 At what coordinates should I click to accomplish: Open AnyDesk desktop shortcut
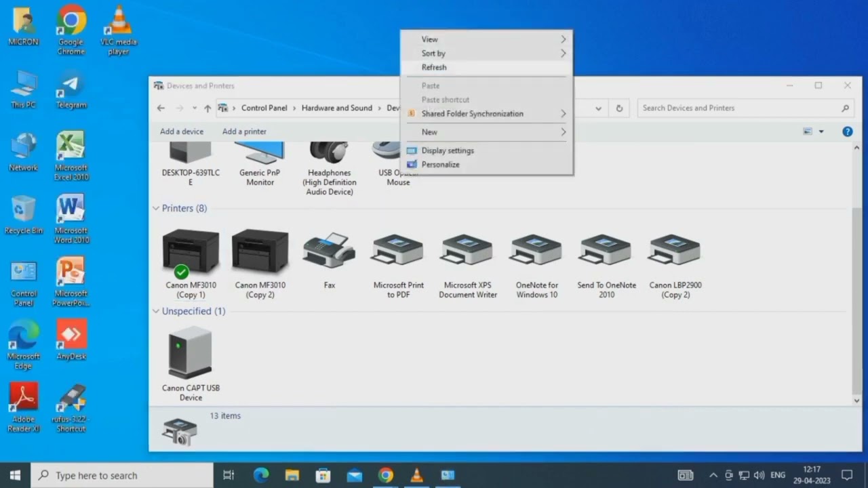(x=71, y=340)
